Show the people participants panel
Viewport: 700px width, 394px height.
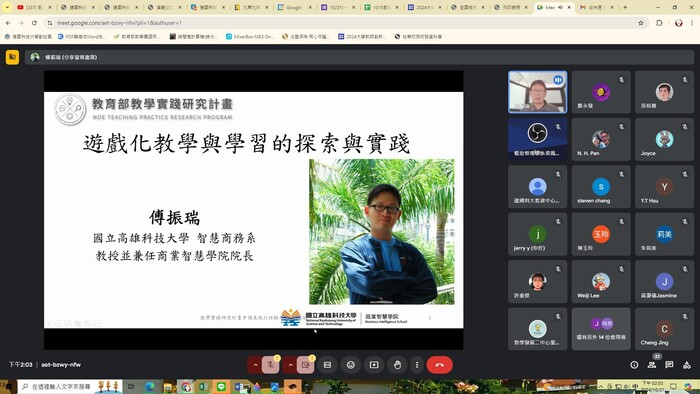pos(652,365)
